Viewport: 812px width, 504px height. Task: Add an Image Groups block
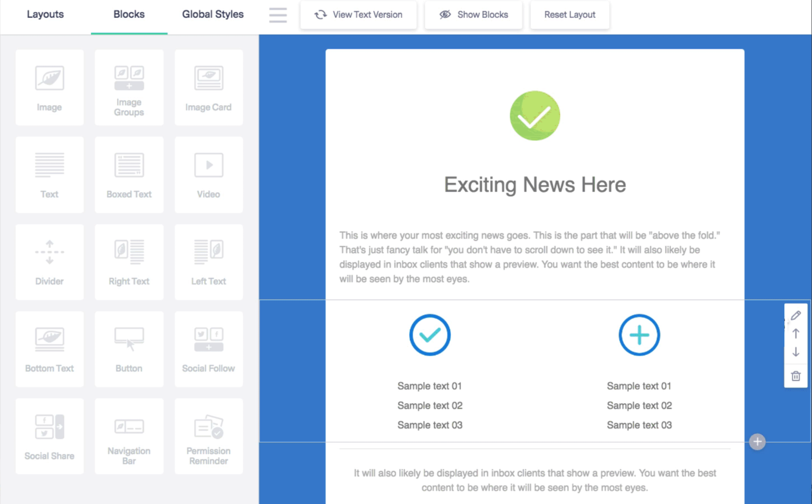pyautogui.click(x=129, y=88)
